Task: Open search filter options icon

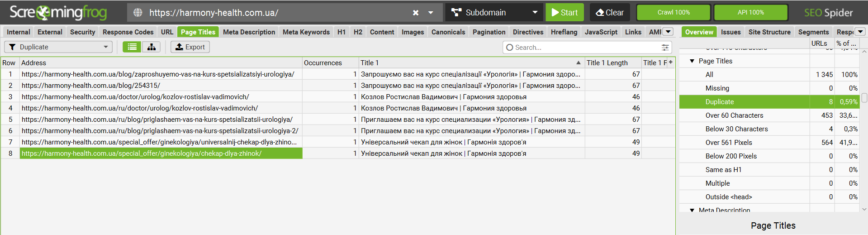Action: (665, 47)
